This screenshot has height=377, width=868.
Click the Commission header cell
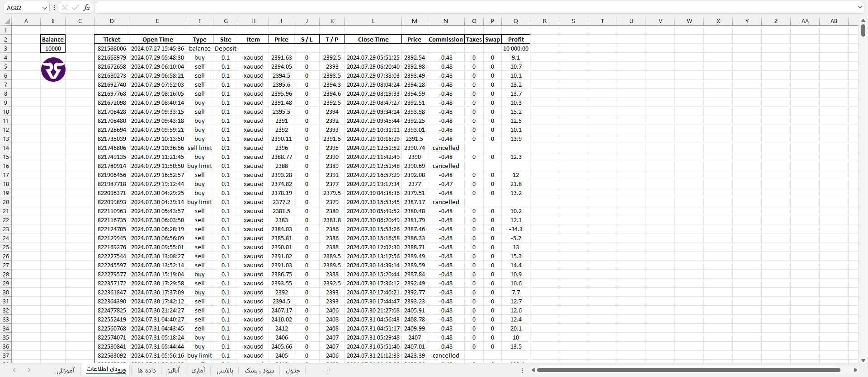pos(446,39)
